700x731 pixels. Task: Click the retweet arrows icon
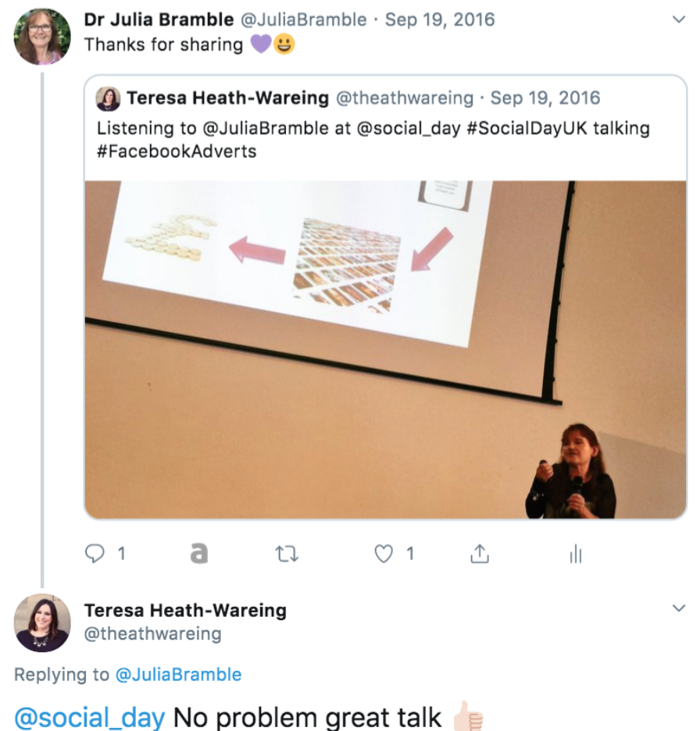coord(287,554)
